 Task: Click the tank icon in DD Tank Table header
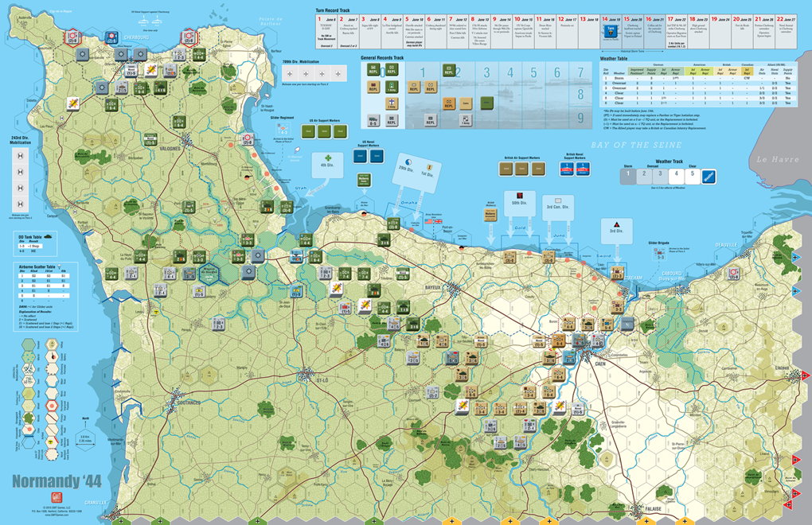tap(48, 237)
